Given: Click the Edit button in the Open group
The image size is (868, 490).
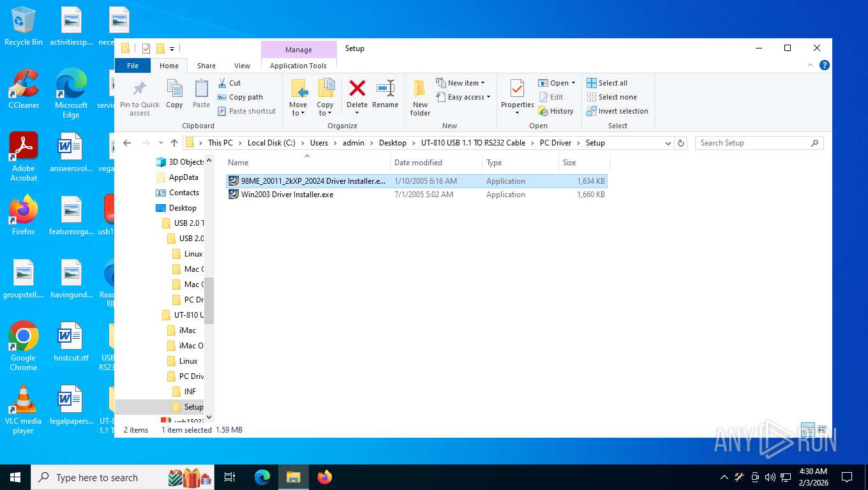Looking at the screenshot, I should click(551, 97).
